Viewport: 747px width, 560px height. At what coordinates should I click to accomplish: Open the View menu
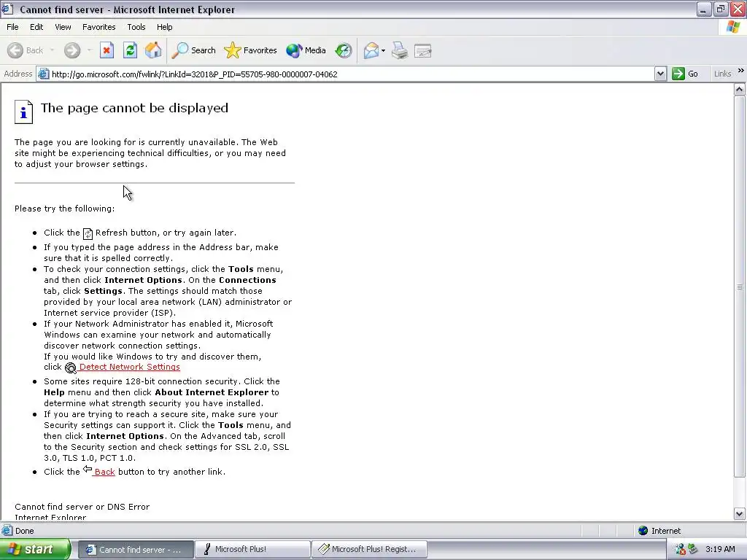pyautogui.click(x=63, y=27)
